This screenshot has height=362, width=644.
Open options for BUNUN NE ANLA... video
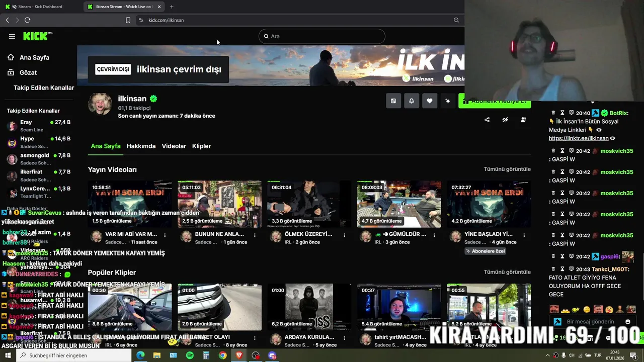(x=255, y=235)
